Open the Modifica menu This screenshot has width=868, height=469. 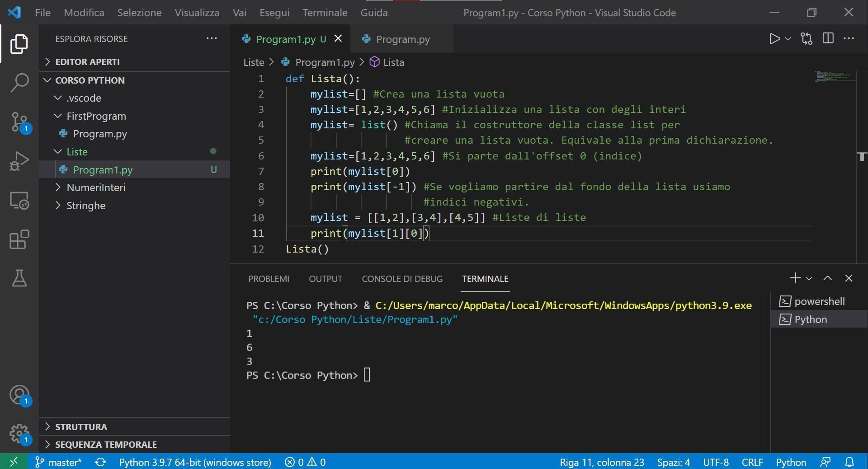click(x=84, y=13)
